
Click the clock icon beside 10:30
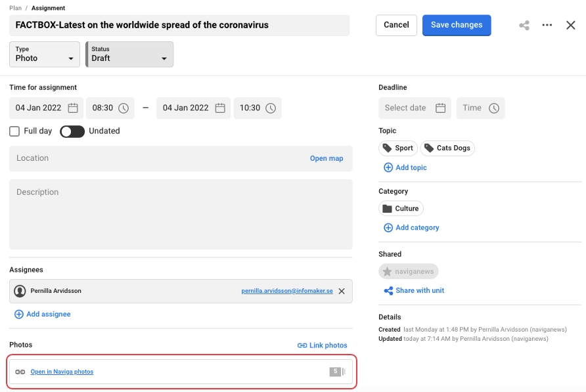point(271,108)
